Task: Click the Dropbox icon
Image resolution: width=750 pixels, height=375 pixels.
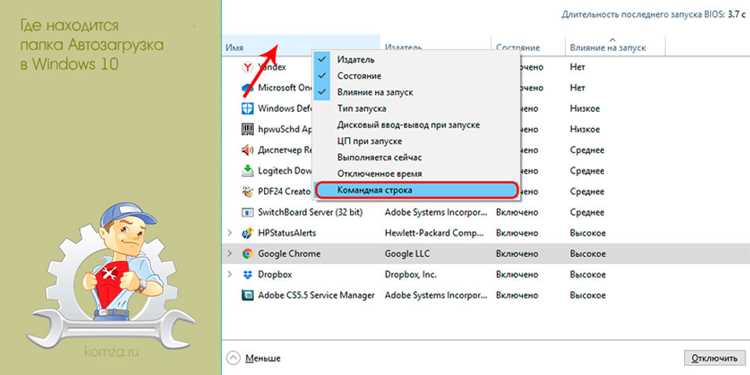Action: point(247,275)
